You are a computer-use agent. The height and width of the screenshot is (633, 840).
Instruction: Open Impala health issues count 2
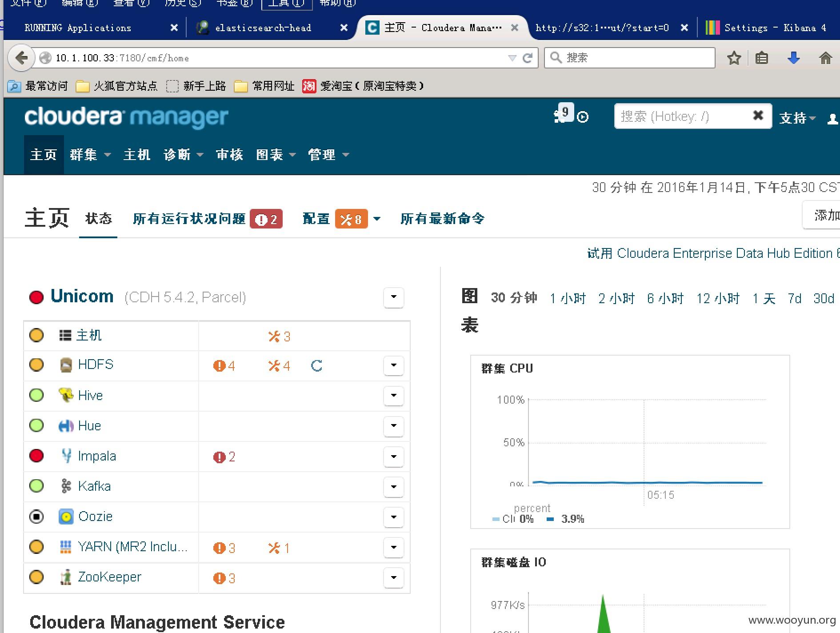point(224,457)
